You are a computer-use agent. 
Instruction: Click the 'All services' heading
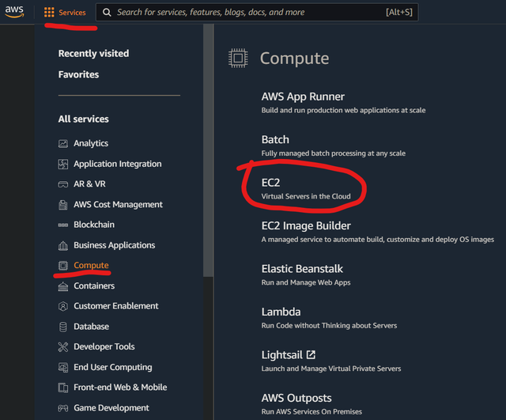tap(84, 119)
